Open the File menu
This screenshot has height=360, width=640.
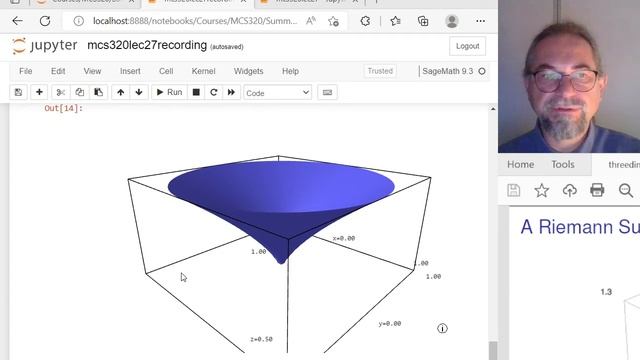[x=25, y=71]
